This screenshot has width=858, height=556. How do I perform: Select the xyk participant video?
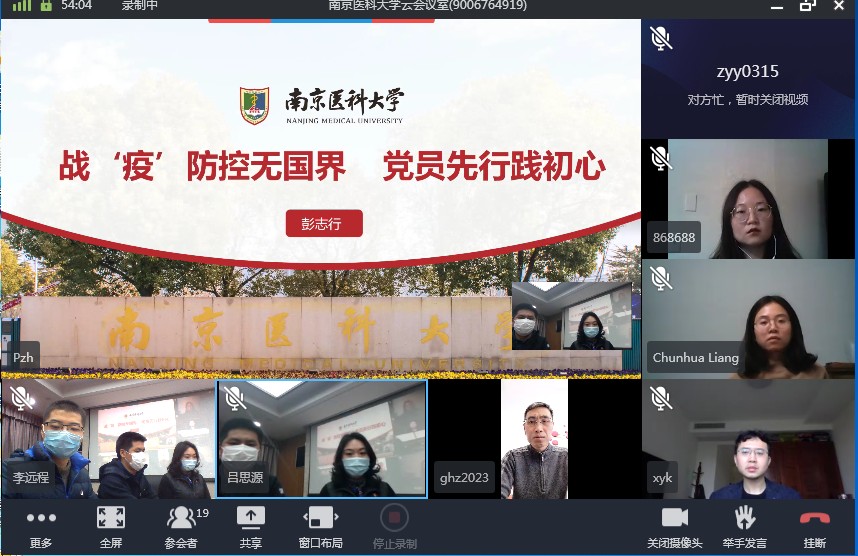750,439
